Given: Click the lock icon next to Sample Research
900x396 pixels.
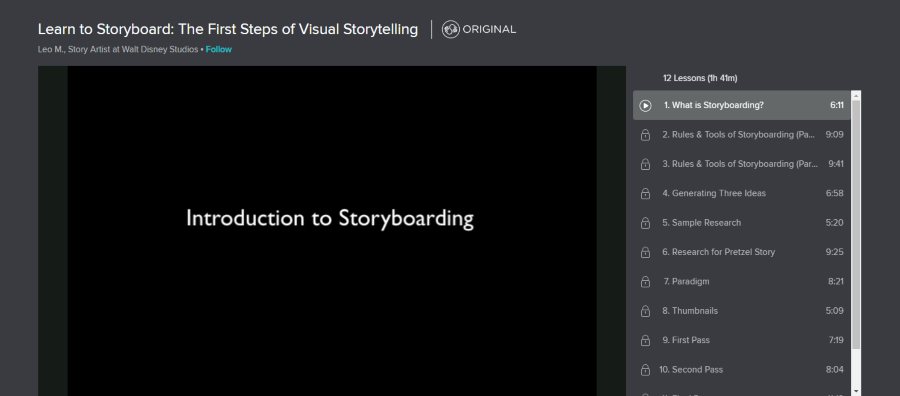Looking at the screenshot, I should click(x=645, y=223).
